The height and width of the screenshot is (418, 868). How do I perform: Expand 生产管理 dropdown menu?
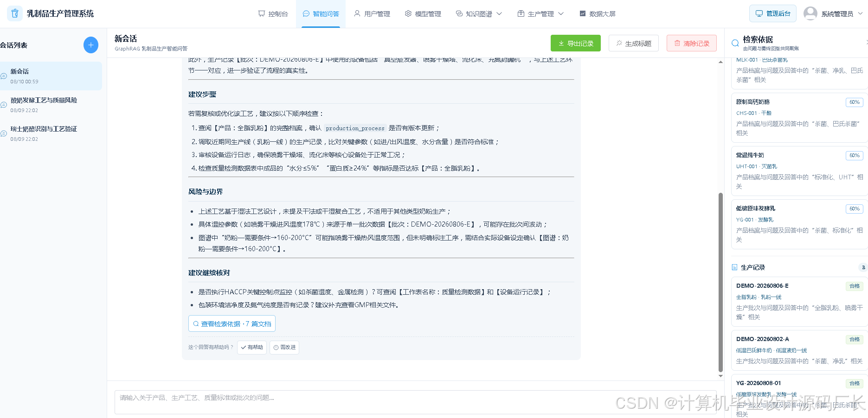[x=540, y=14]
